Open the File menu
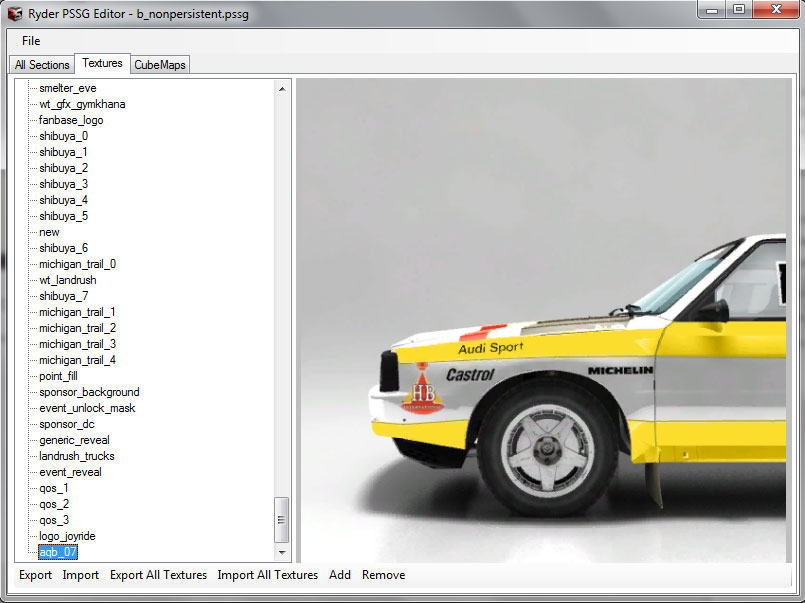 [31, 41]
